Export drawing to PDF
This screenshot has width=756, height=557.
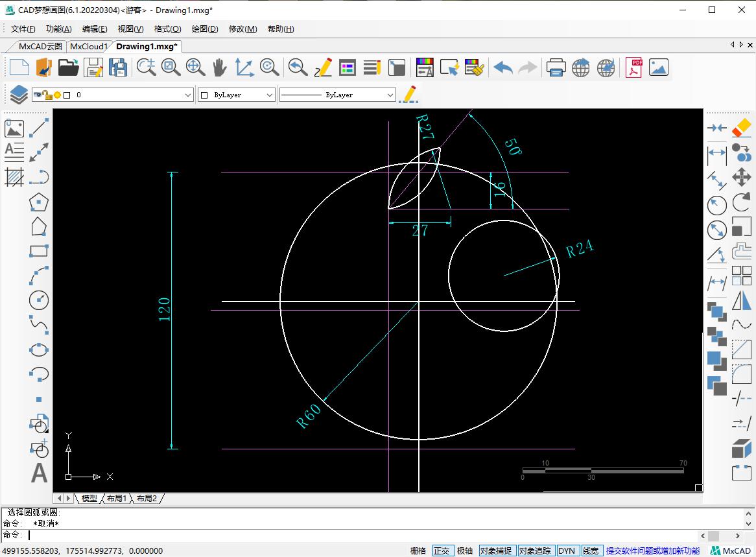633,67
